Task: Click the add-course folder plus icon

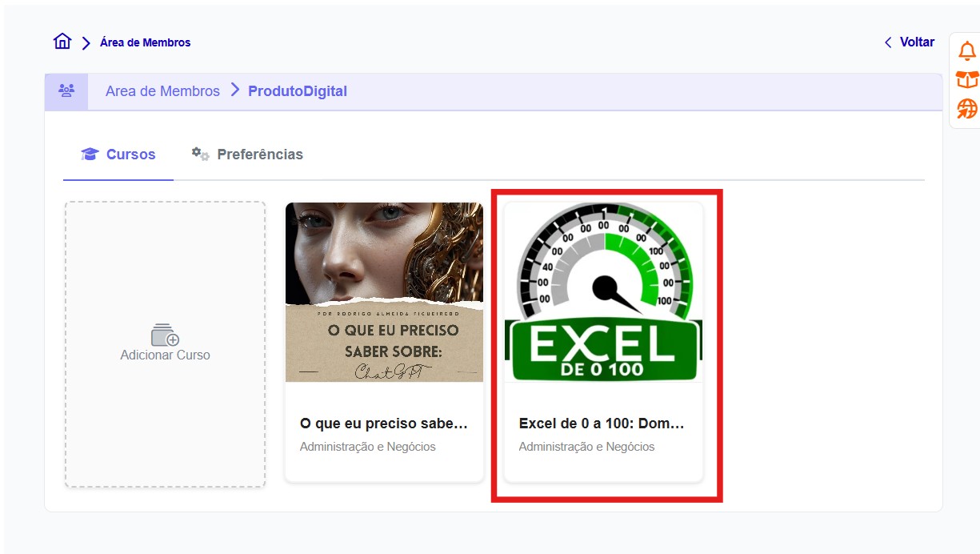Action: pos(165,335)
